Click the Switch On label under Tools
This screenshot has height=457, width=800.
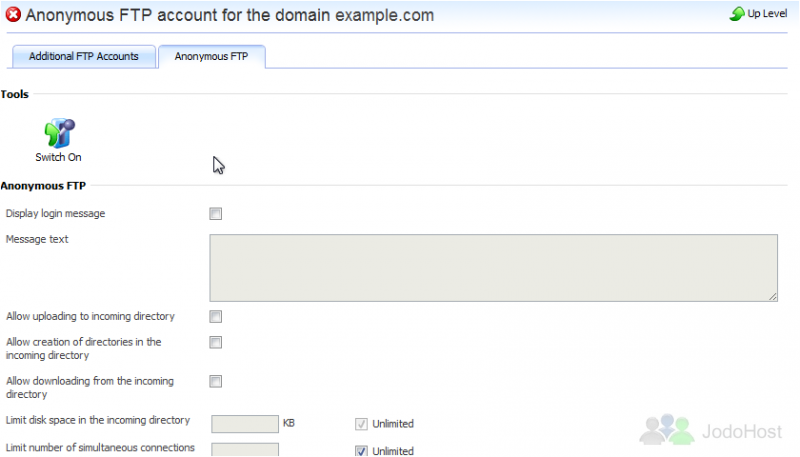click(58, 157)
